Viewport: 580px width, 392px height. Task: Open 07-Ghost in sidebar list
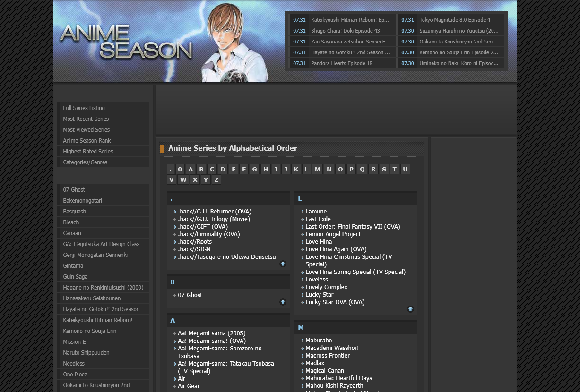(x=103, y=190)
